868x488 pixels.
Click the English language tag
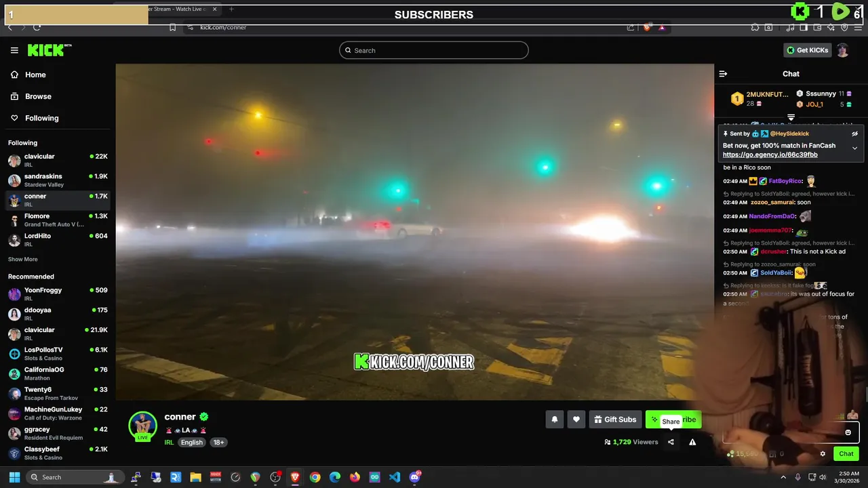tap(192, 442)
